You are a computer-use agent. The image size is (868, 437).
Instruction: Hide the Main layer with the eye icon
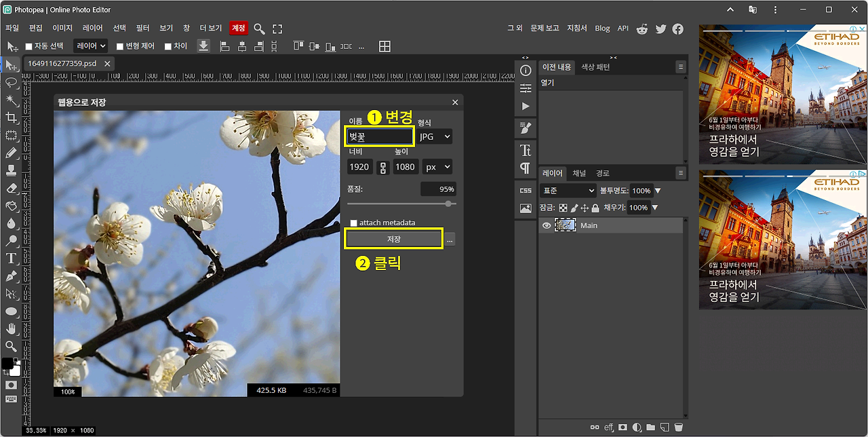(547, 225)
